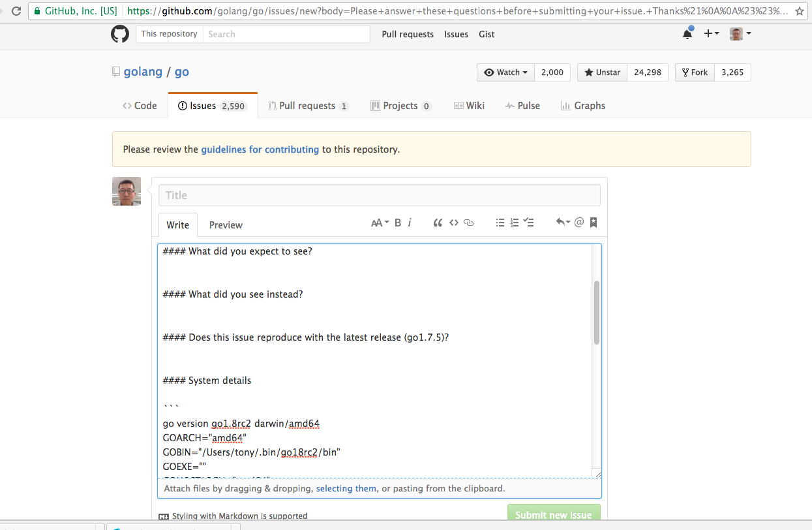Add a task list icon
The image size is (812, 530).
coord(529,223)
